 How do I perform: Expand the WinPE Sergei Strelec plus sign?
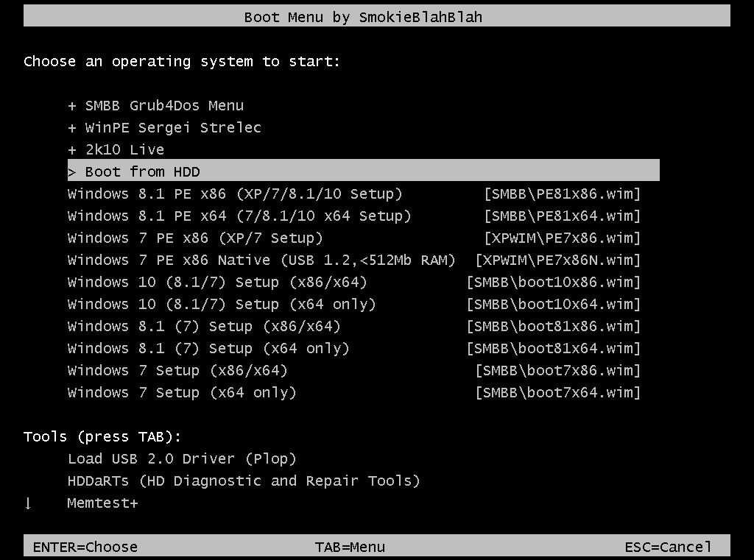[71, 128]
